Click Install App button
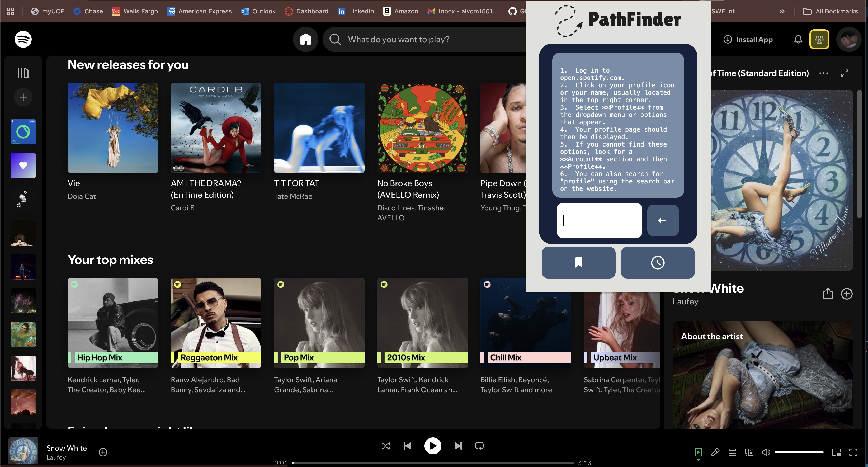 (x=748, y=39)
